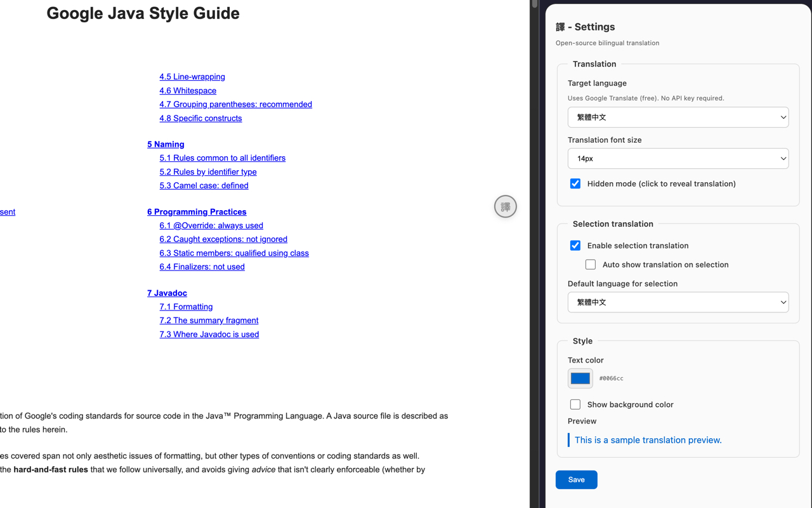Open 7.2 The summary fragment link
812x508 pixels.
coord(209,321)
